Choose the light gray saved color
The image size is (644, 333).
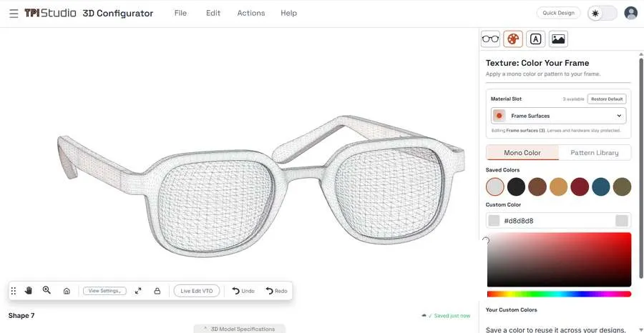(x=495, y=187)
